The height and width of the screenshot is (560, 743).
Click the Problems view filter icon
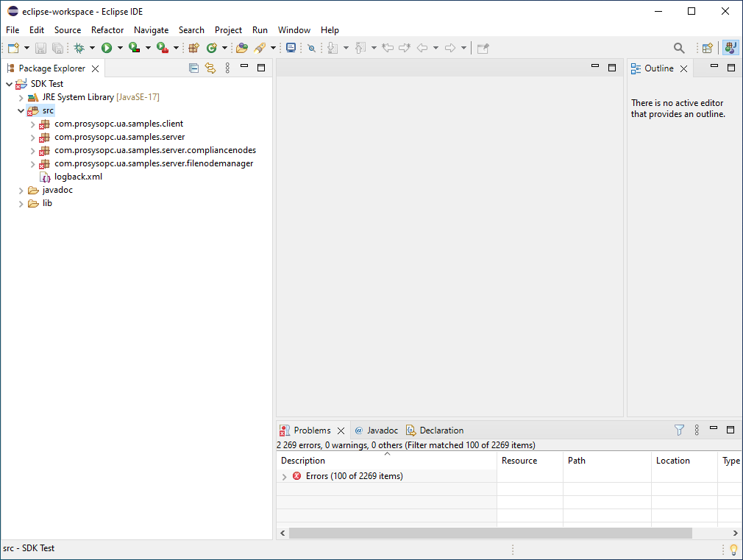click(x=679, y=430)
